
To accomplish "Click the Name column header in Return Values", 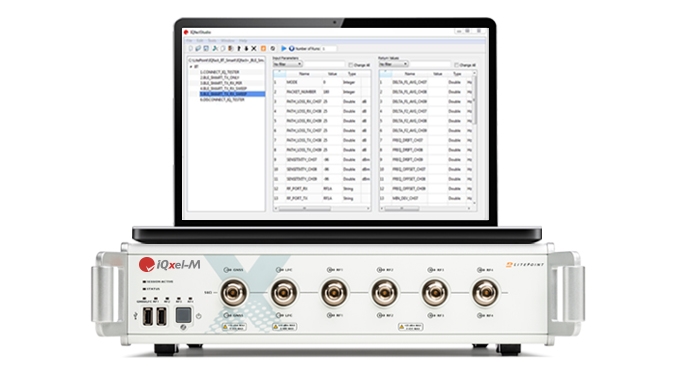I will point(410,74).
